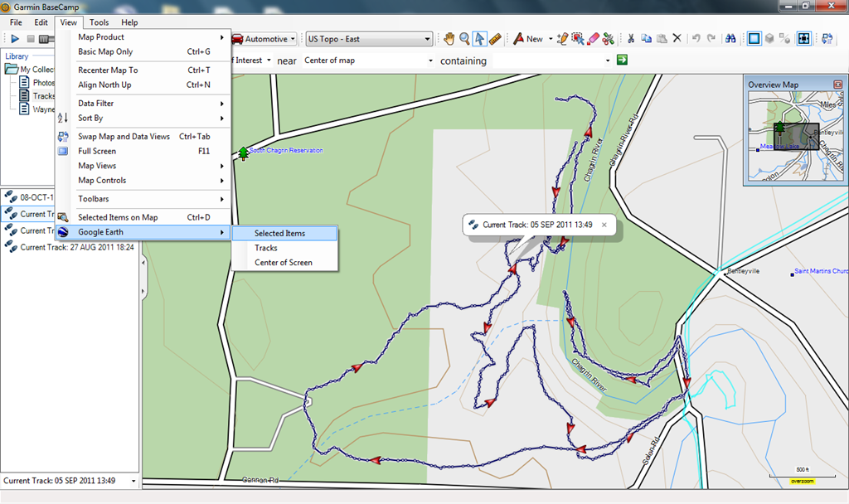
Task: Toggle the Overview Map display button
Action: click(x=803, y=39)
